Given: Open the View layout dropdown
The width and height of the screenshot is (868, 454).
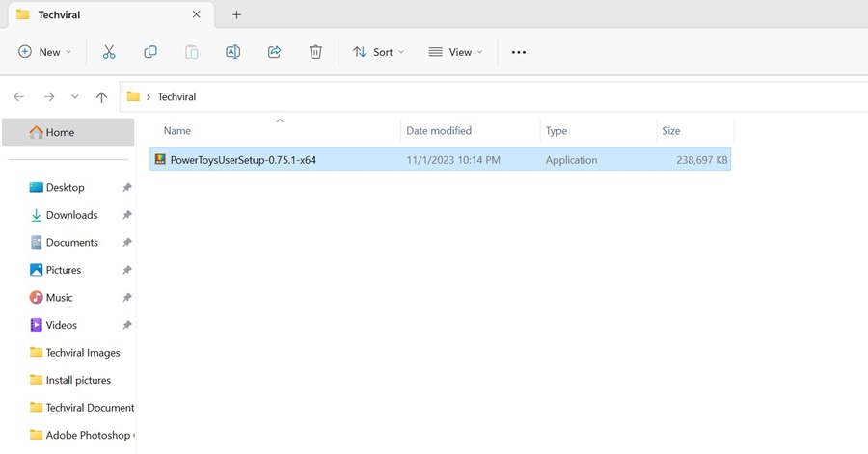Looking at the screenshot, I should (455, 52).
